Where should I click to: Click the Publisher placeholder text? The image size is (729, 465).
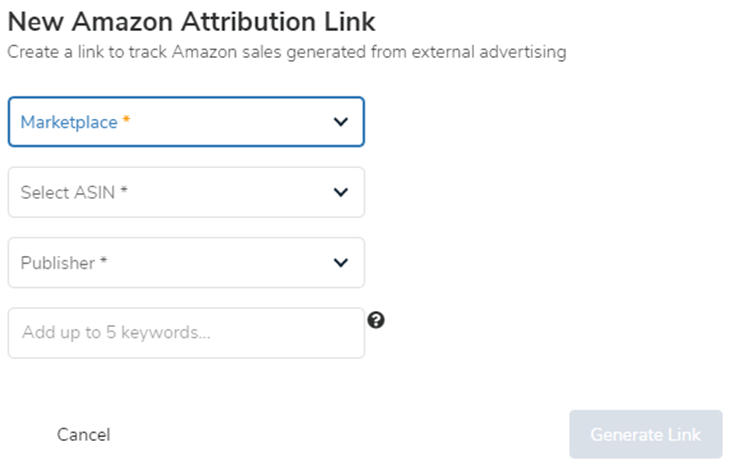click(57, 263)
